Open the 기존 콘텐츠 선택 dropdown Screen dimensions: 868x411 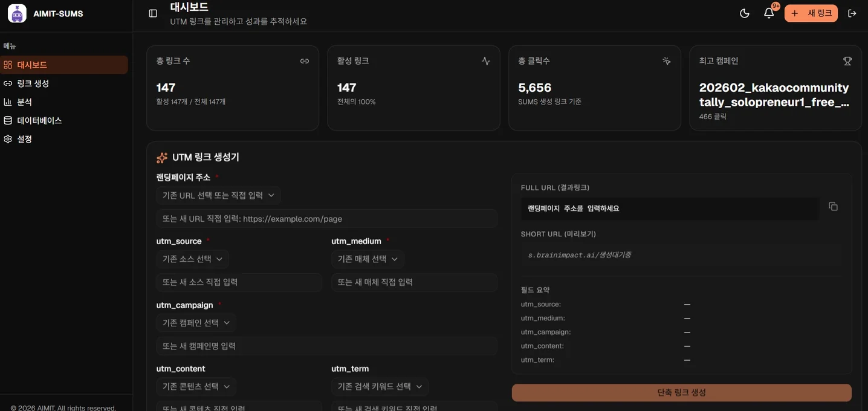tap(196, 386)
